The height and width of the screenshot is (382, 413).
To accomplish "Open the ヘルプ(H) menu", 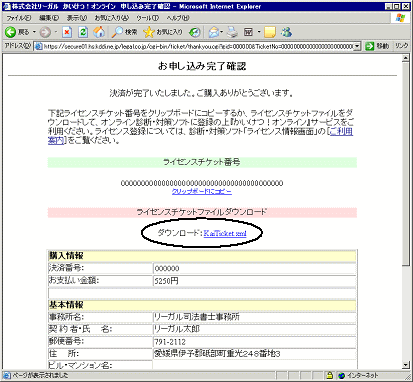I will tap(178, 18).
